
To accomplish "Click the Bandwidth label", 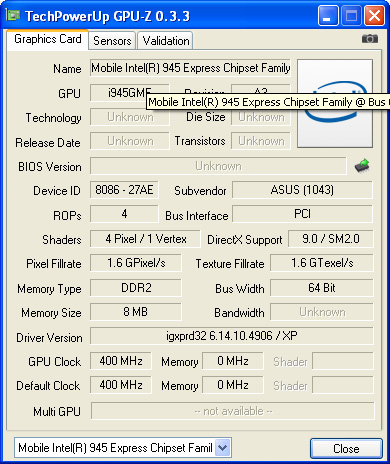I will [x=239, y=313].
